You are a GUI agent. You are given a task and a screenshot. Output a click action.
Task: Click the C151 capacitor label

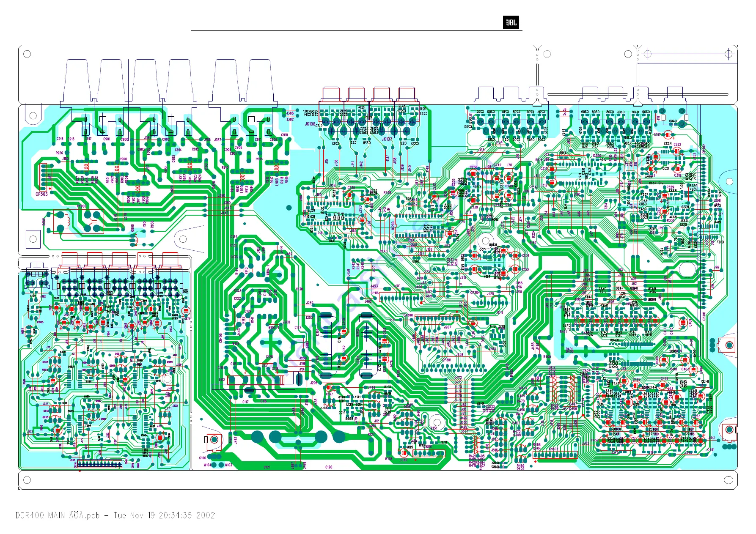pos(434,428)
